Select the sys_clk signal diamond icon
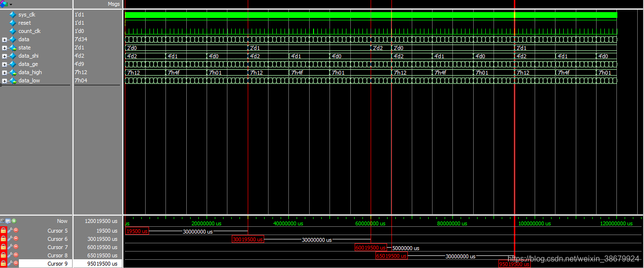 click(13, 15)
